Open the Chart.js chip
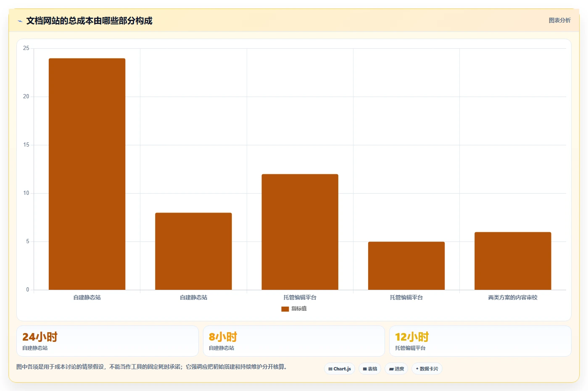 point(340,369)
